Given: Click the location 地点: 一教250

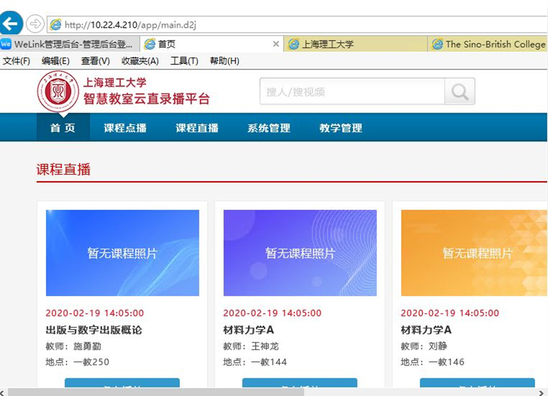Looking at the screenshot, I should tap(78, 362).
